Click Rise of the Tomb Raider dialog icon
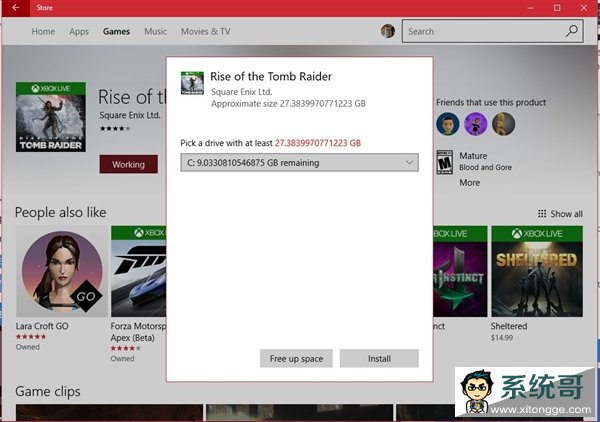 pos(192,83)
